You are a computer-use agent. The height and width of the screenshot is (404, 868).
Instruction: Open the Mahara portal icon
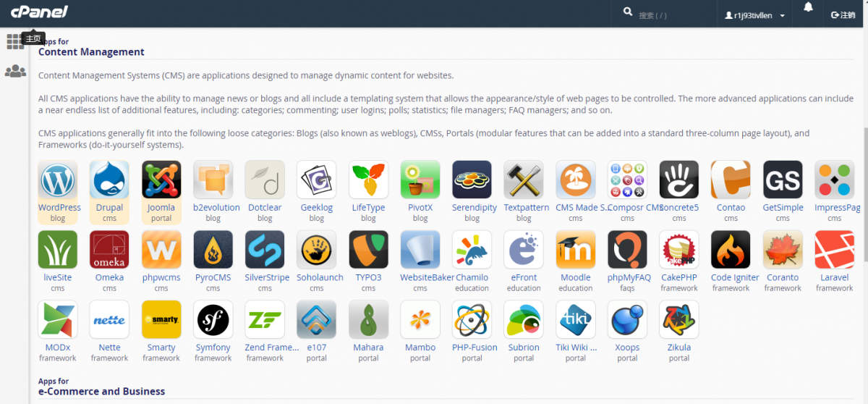[368, 319]
